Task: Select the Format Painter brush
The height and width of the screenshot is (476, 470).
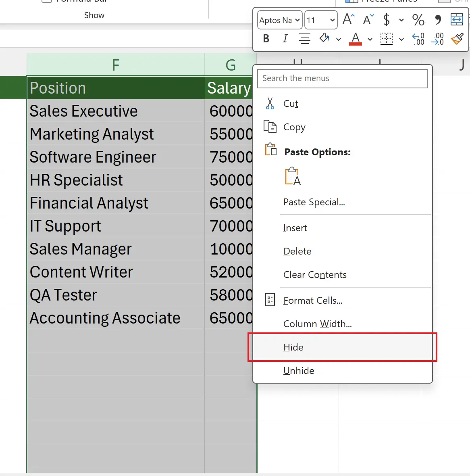Action: tap(457, 39)
